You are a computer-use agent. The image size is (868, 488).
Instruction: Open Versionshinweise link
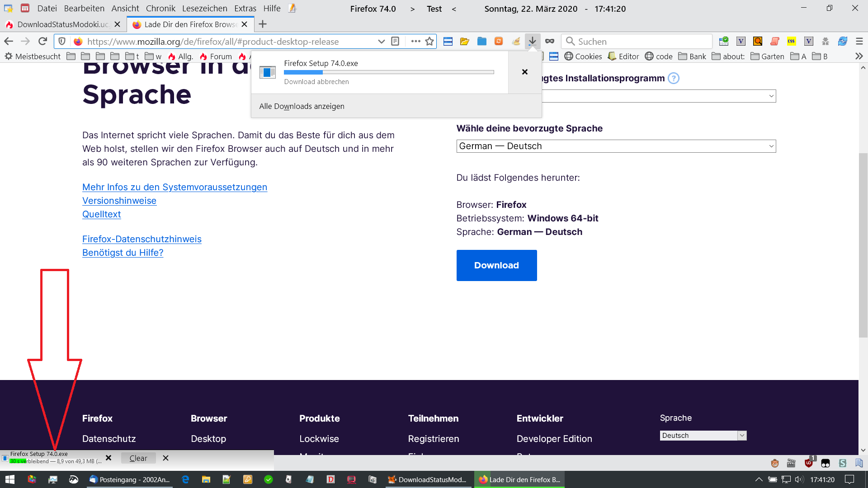click(x=119, y=201)
